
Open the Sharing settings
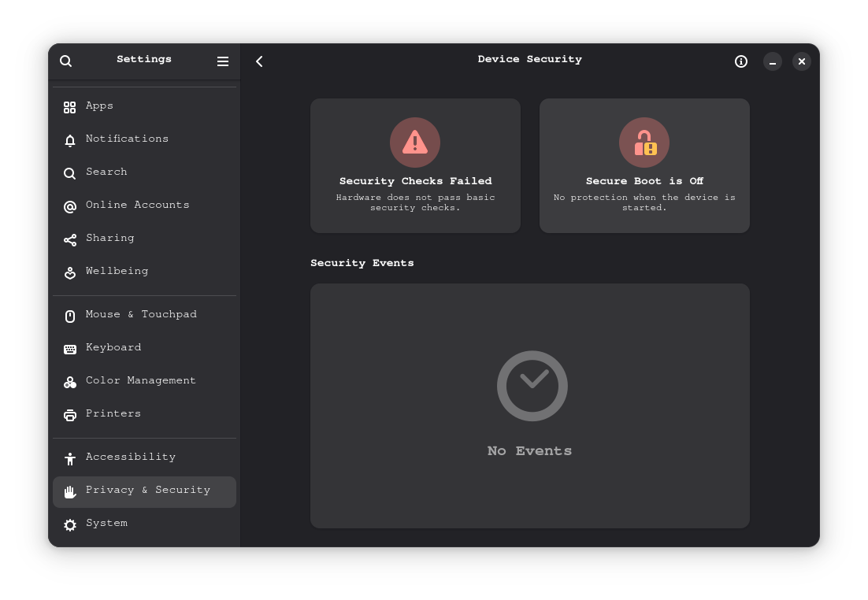click(x=144, y=239)
